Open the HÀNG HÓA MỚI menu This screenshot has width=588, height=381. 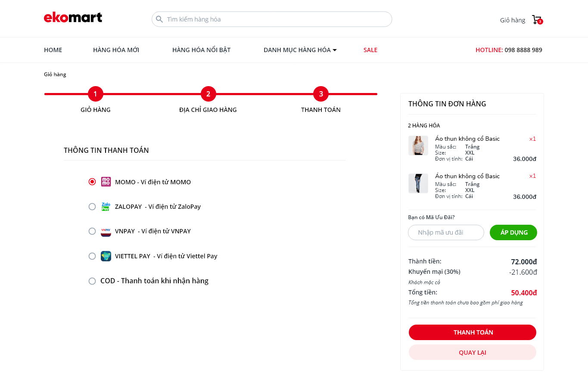point(116,50)
